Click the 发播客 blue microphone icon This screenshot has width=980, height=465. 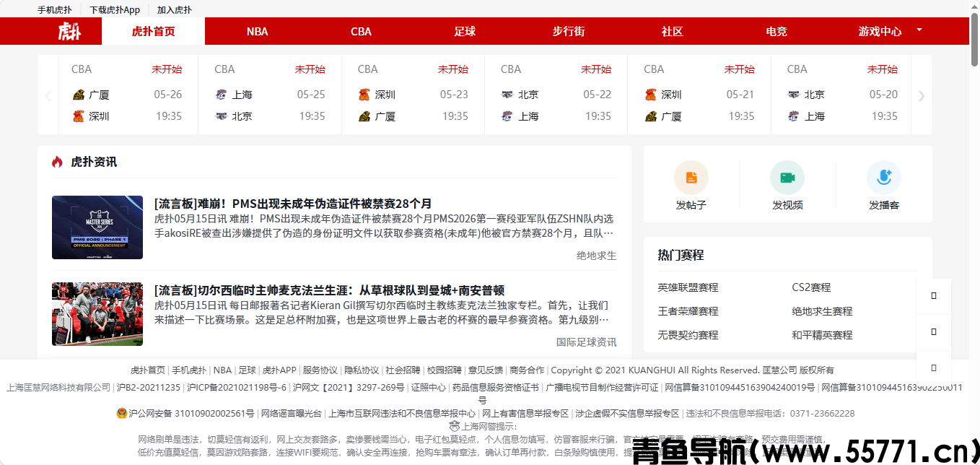click(x=884, y=178)
